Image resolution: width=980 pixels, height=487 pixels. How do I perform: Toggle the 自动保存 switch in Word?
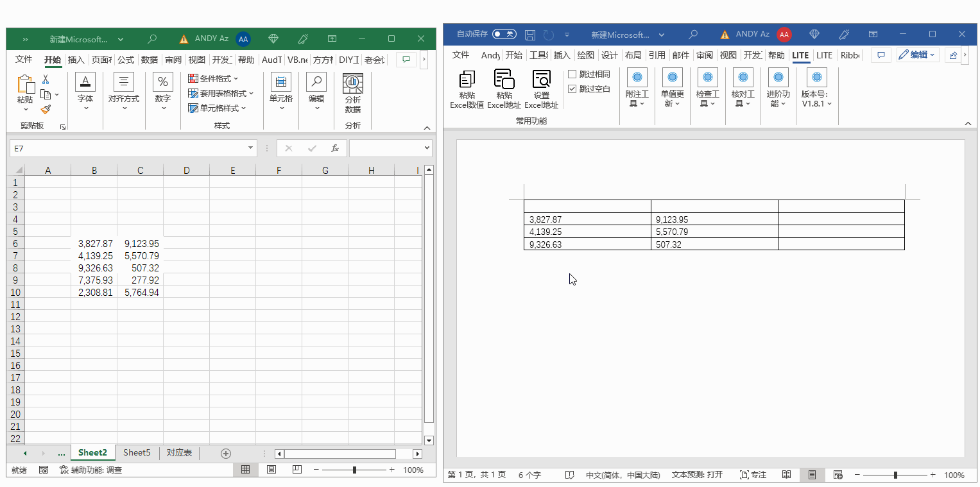tap(504, 34)
